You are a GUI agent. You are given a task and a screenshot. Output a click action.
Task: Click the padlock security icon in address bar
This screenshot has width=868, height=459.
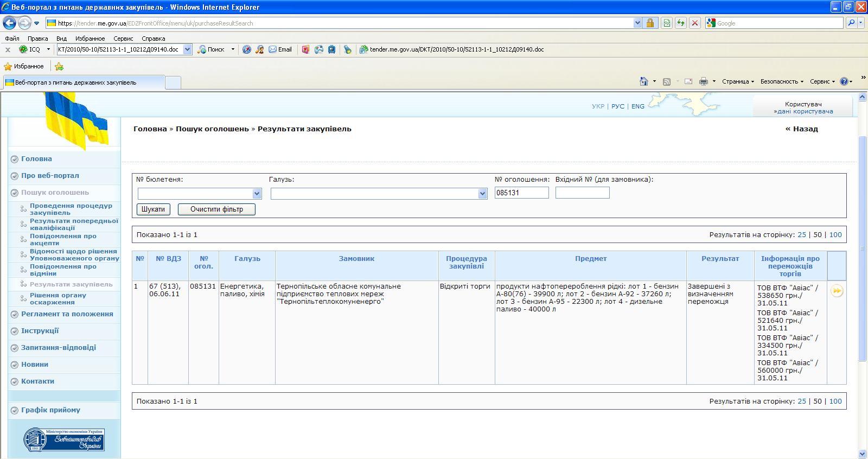tap(650, 23)
